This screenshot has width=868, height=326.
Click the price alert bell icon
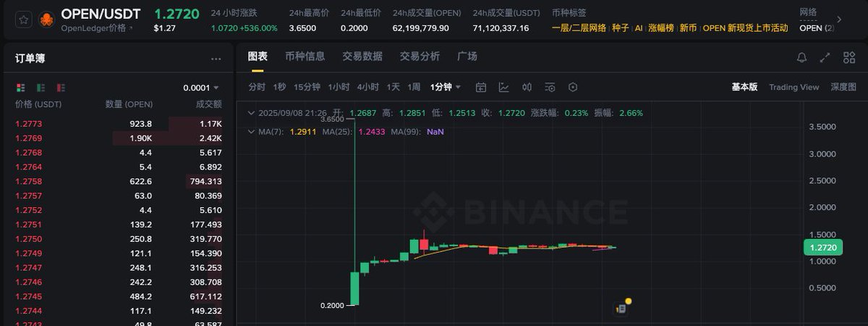coord(801,57)
